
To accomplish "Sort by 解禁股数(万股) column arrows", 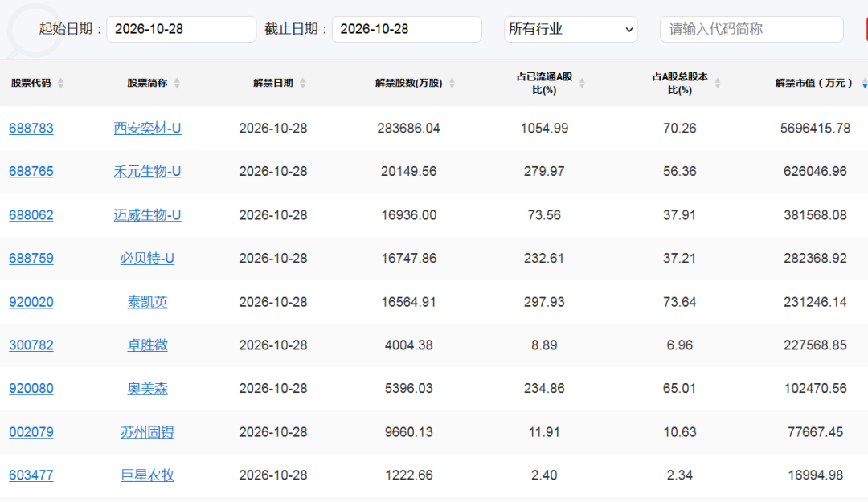I will [452, 83].
